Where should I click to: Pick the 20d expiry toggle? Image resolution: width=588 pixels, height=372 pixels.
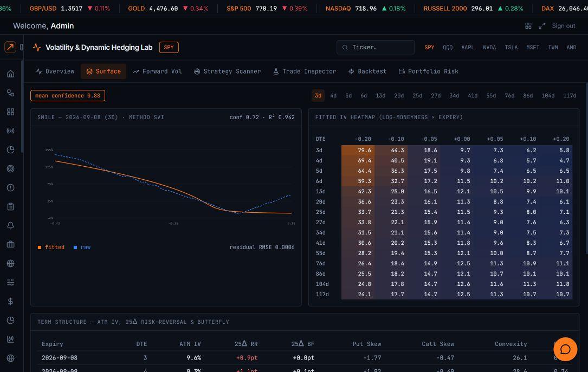click(x=399, y=95)
